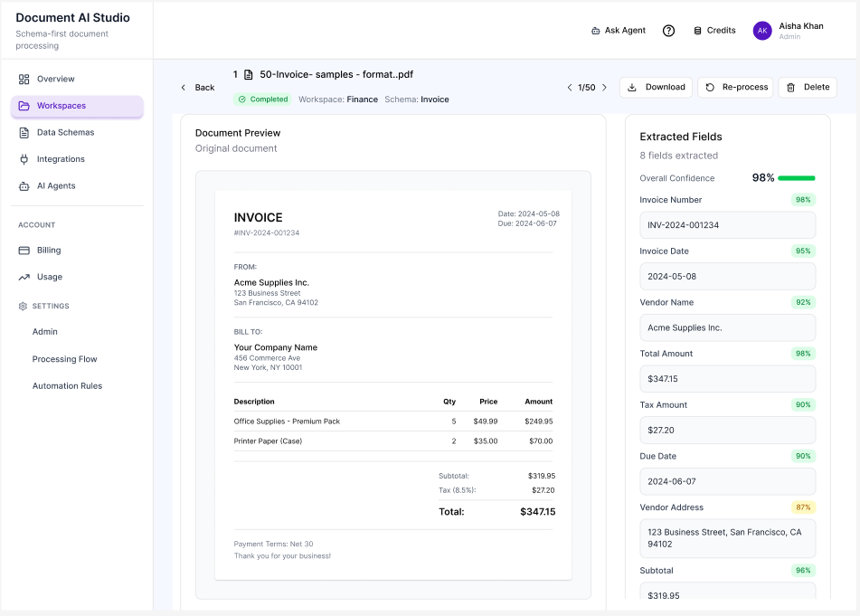The height and width of the screenshot is (616, 860).
Task: Click Schema Invoice label
Action: [x=417, y=100]
